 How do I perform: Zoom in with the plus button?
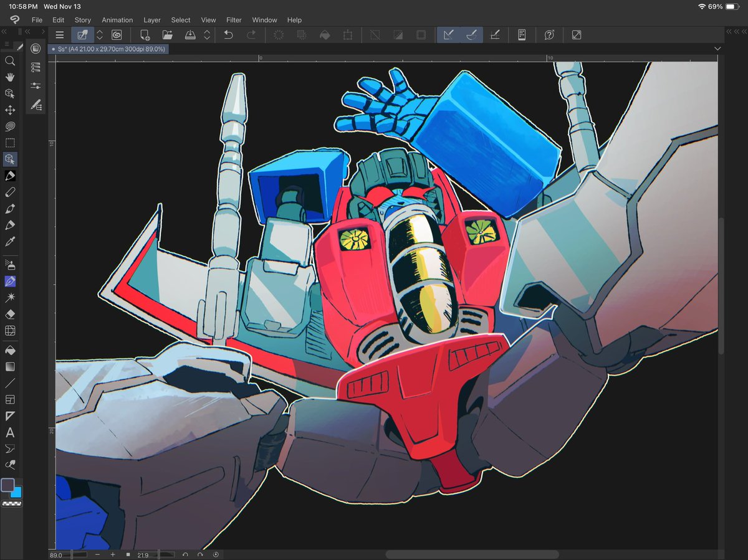[113, 554]
